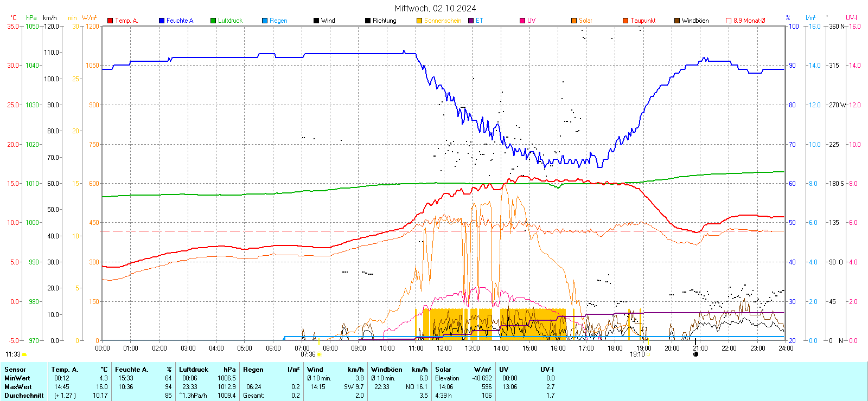Click the moon phase icon below 21:00

point(696,354)
